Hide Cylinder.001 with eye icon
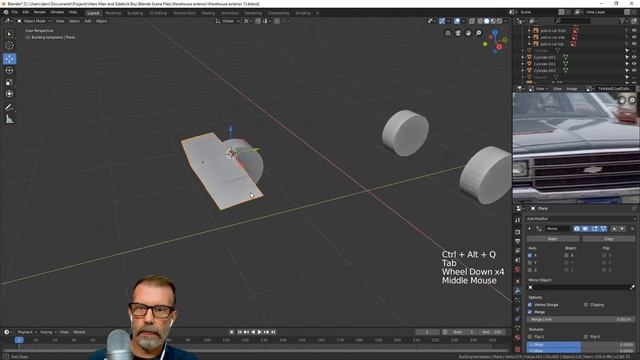 634,57
